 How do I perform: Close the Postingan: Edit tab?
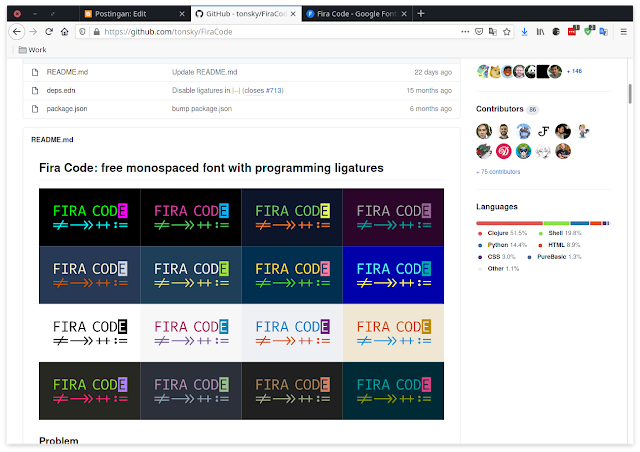(182, 14)
